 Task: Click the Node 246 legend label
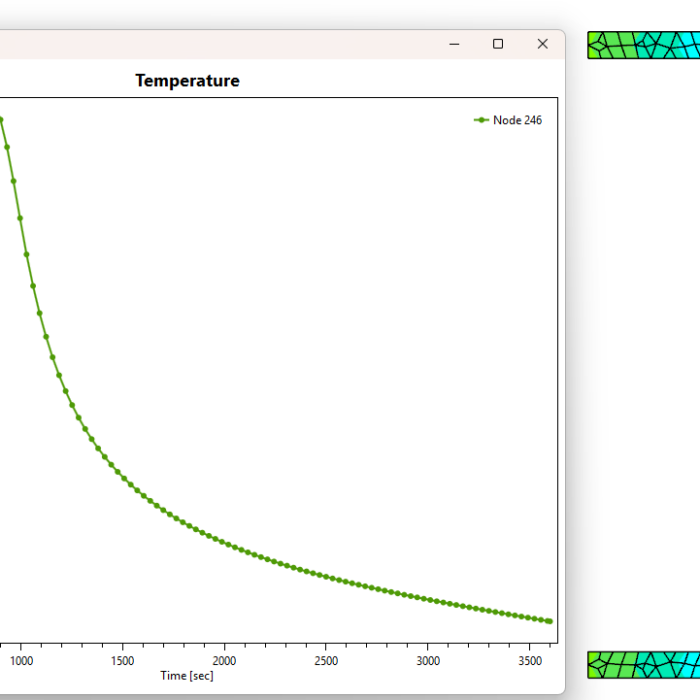click(517, 120)
